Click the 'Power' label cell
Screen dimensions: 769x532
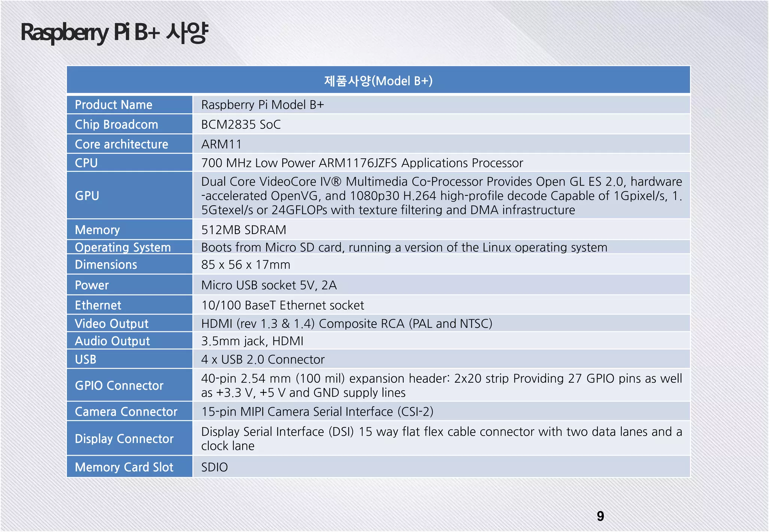(130, 285)
